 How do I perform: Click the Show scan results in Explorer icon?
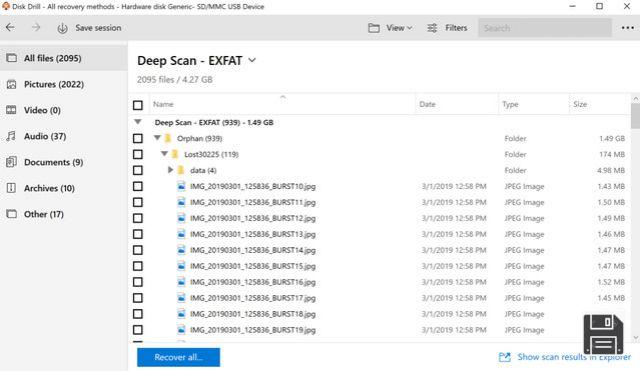pyautogui.click(x=504, y=357)
